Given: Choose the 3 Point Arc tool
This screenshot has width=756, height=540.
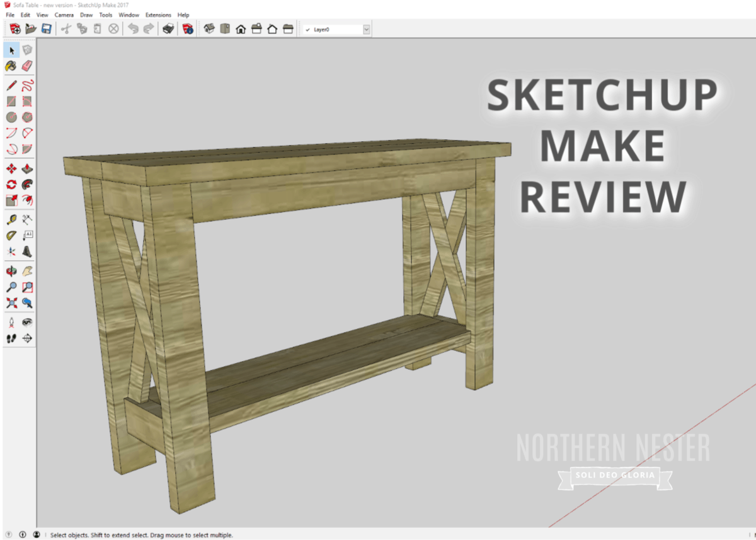Looking at the screenshot, I should [11, 149].
